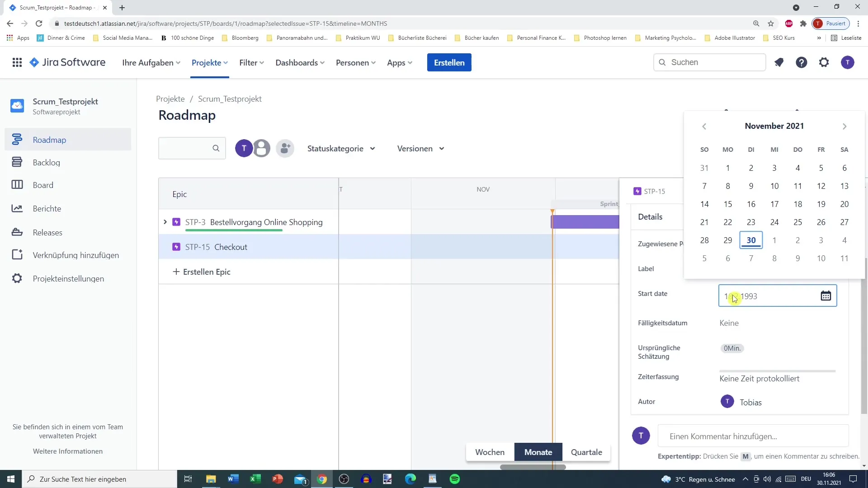868x488 pixels.
Task: Toggle Wochen view on roadmap
Action: 490,451
